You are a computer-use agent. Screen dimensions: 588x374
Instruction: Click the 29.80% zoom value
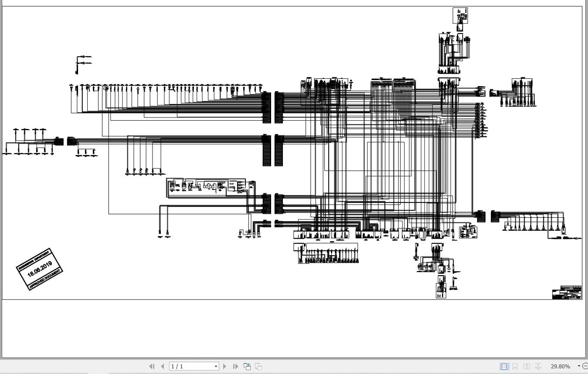pyautogui.click(x=561, y=367)
